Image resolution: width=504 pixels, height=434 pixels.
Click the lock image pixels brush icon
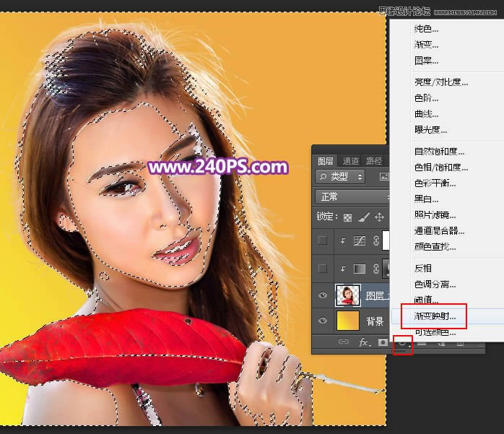(363, 217)
